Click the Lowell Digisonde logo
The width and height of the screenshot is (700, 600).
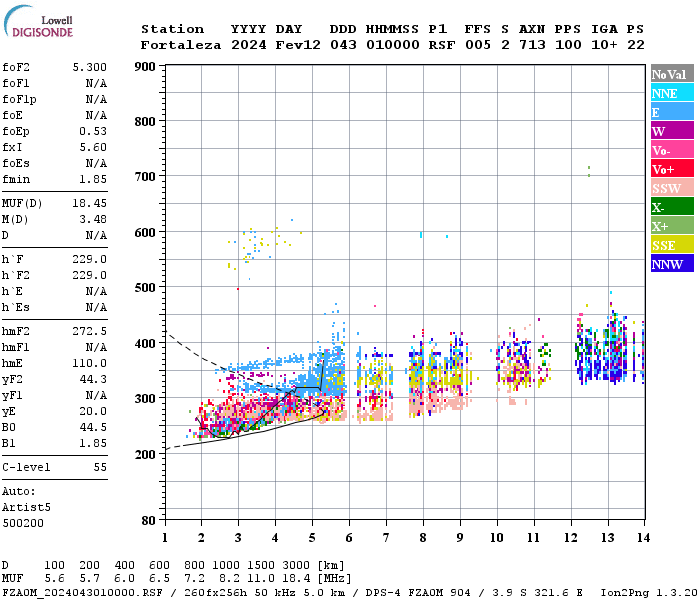(38, 21)
